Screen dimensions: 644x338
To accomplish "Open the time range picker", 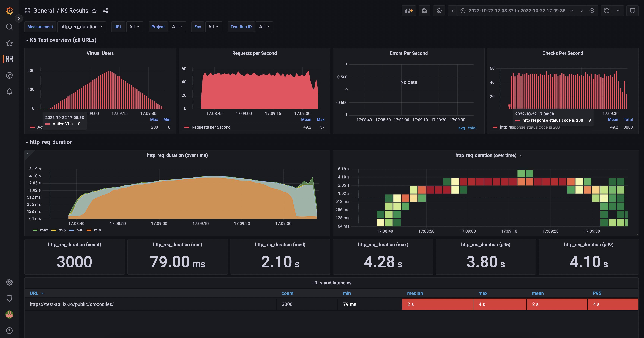I will tap(517, 11).
